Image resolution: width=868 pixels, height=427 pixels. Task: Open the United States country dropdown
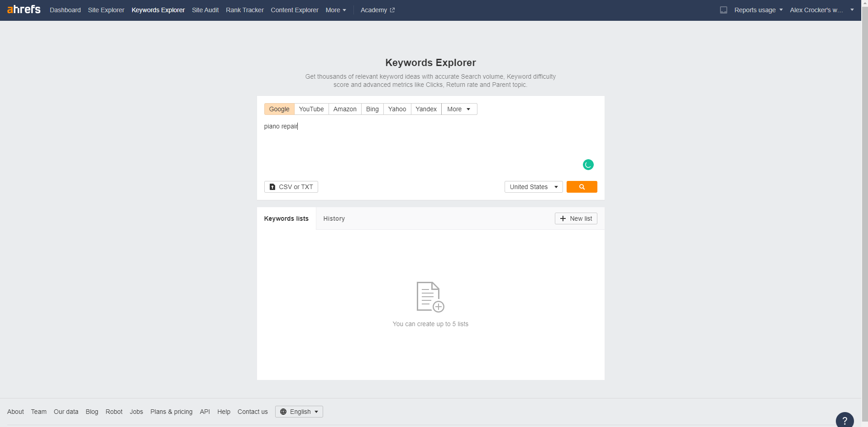tap(534, 187)
